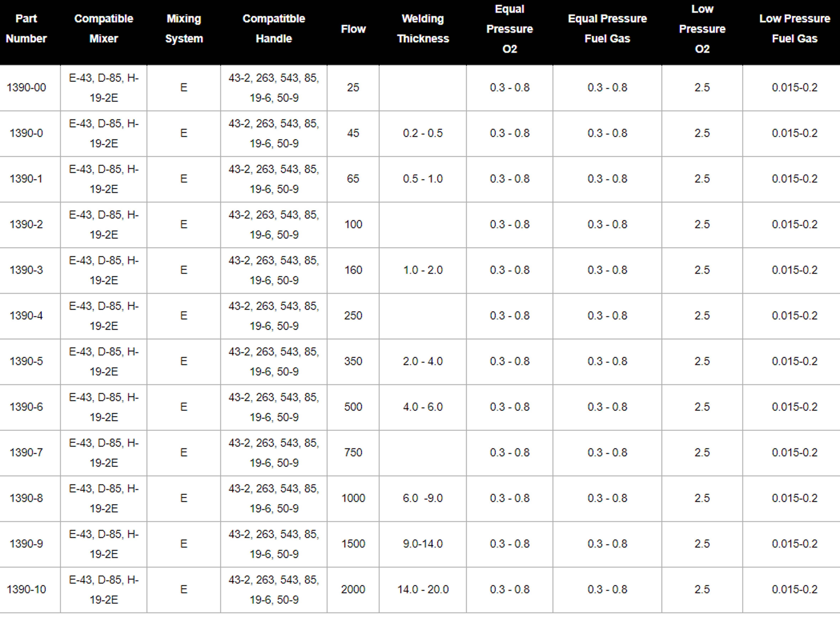Click the Mixing System column header

coord(184,29)
